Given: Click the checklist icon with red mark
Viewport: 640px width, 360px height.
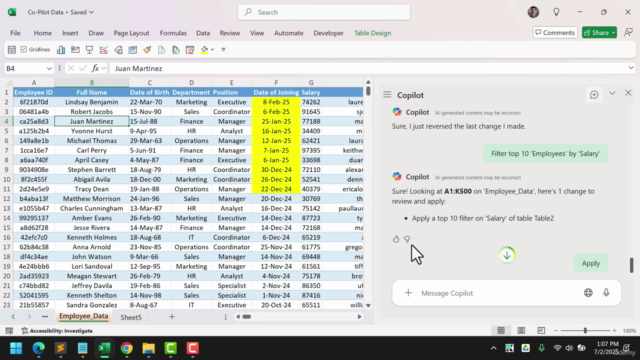Looking at the screenshot, I should point(104,50).
